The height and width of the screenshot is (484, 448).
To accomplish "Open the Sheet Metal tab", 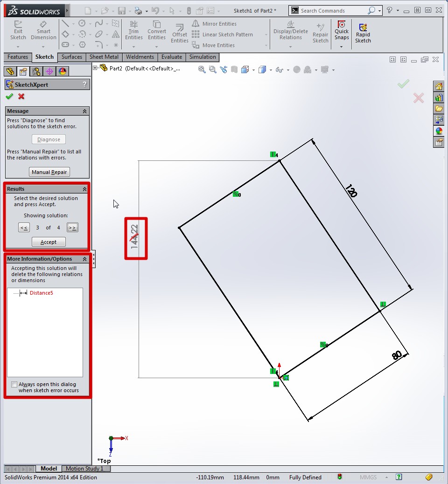I will (104, 57).
